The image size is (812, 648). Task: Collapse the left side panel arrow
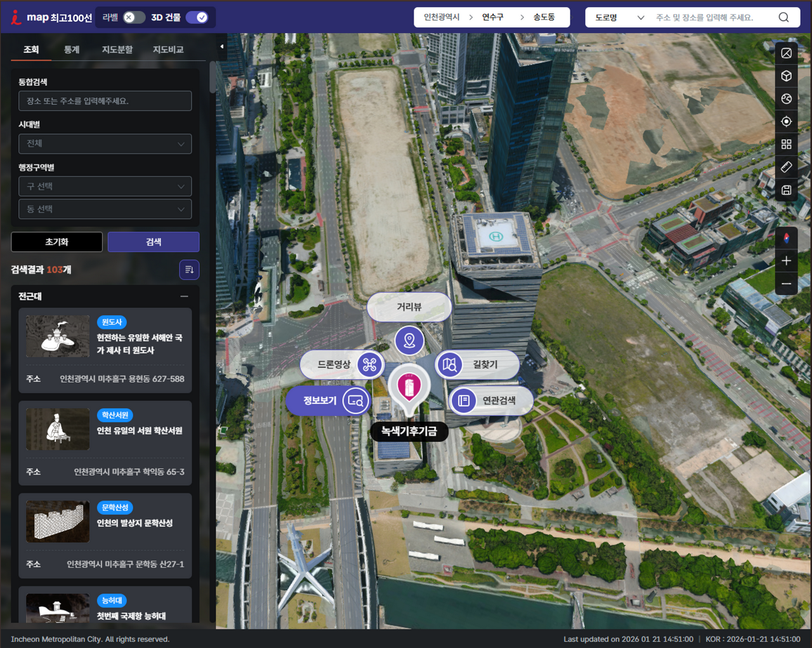[221, 46]
